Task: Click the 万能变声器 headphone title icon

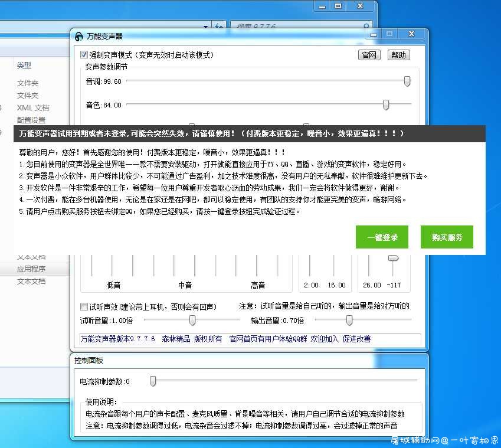Action: (x=79, y=37)
